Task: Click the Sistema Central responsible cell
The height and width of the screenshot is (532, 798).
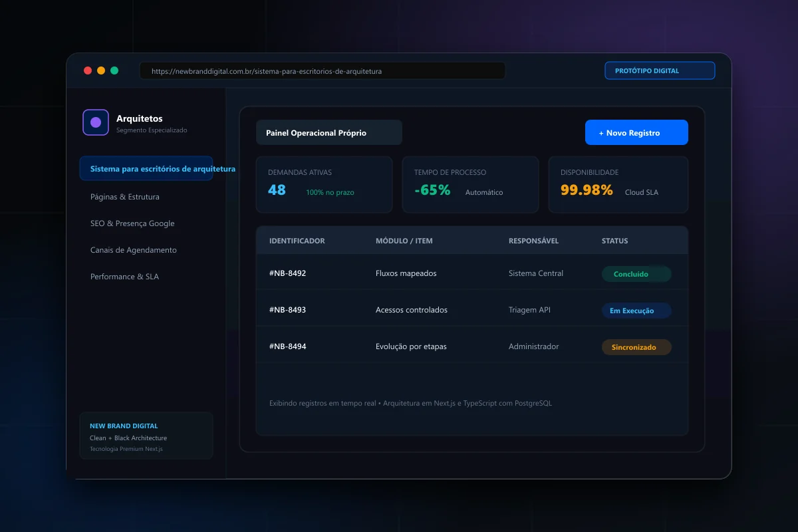Action: pyautogui.click(x=536, y=273)
